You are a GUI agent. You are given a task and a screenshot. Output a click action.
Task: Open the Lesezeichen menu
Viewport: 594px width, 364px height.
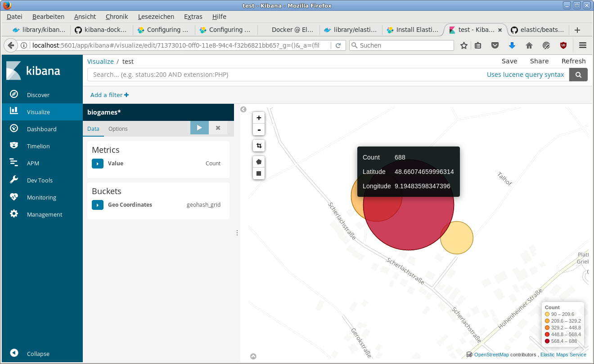tap(156, 17)
